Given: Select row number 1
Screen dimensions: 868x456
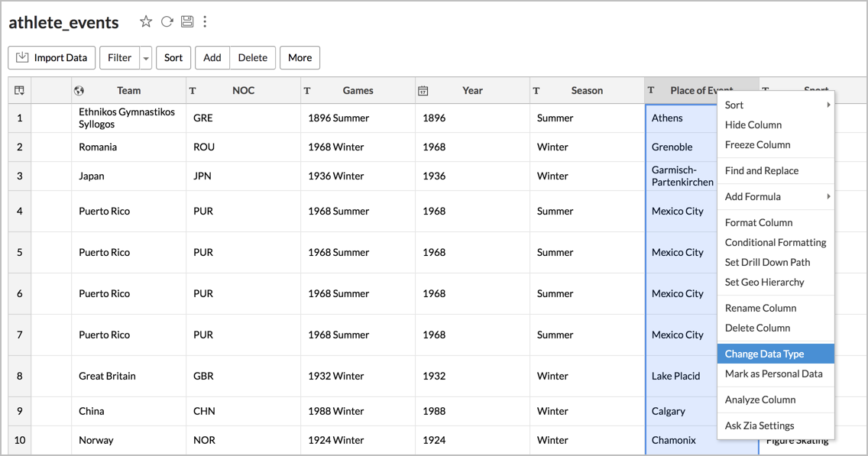Looking at the screenshot, I should [19, 118].
